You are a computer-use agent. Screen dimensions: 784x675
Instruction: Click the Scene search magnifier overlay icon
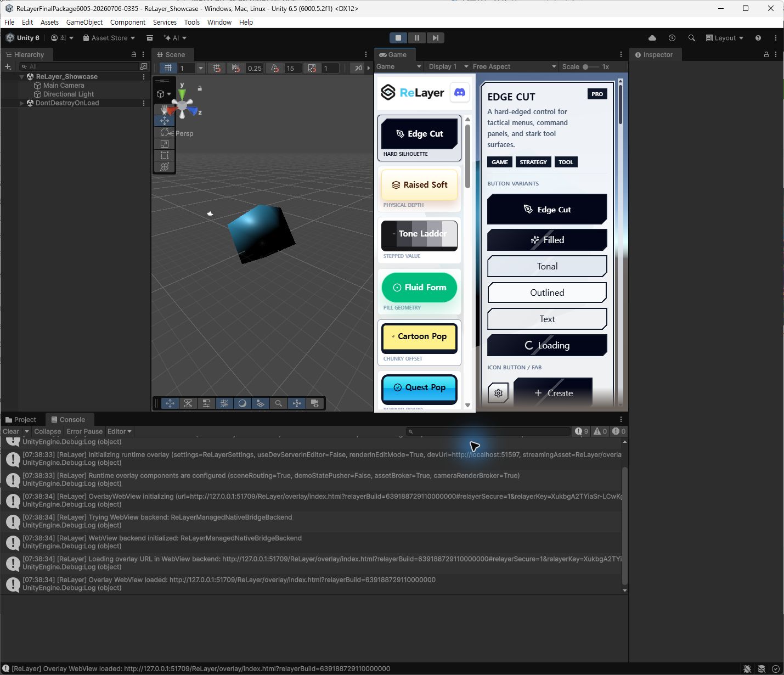[279, 403]
